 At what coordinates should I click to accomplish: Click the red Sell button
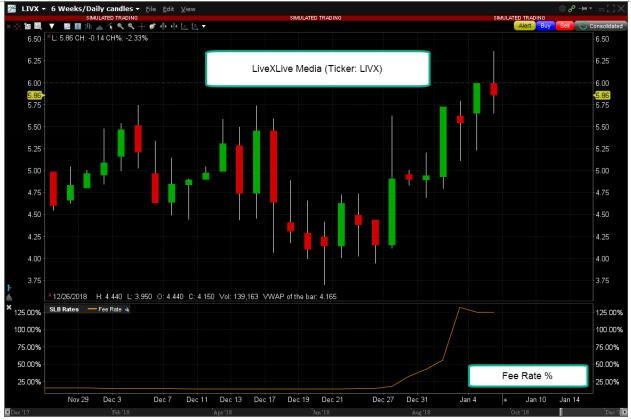point(565,26)
